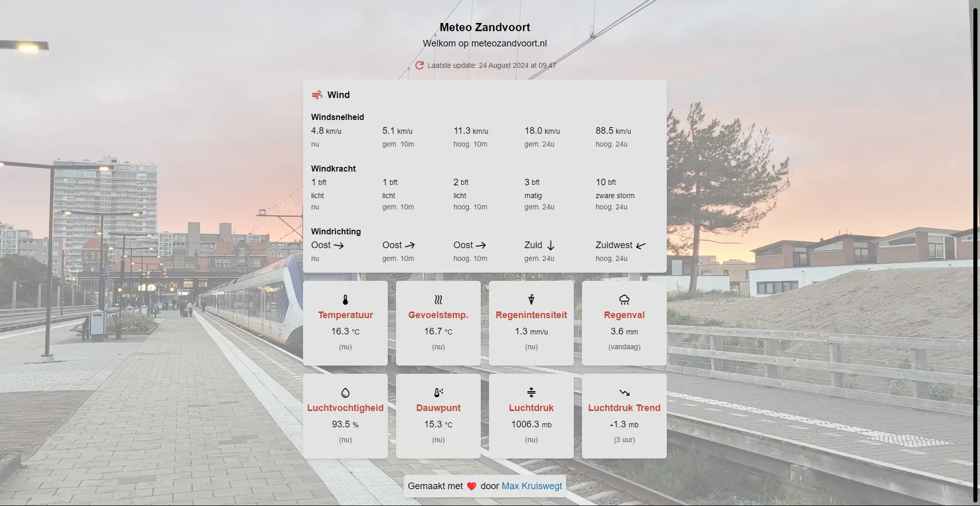Click the Zuidwest wind arrow for hoog. 24u
The width and height of the screenshot is (980, 506).
(x=642, y=245)
